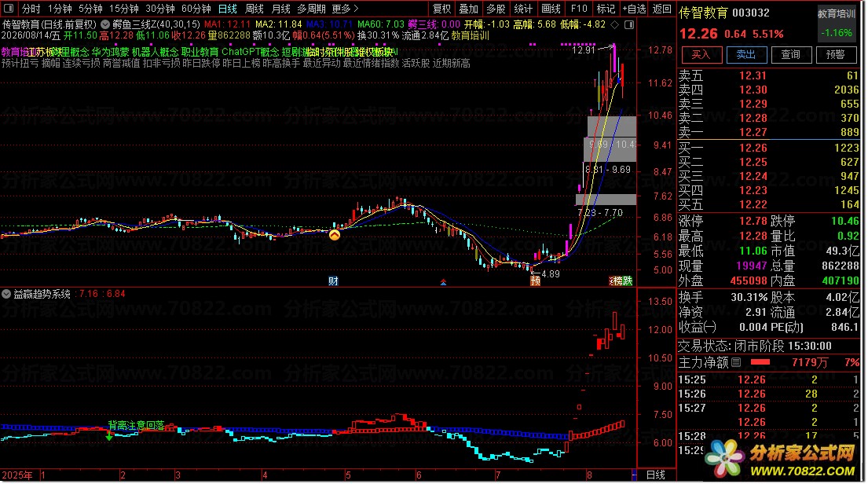Select the 30分钟 period
This screenshot has height=484, width=868.
click(160, 9)
